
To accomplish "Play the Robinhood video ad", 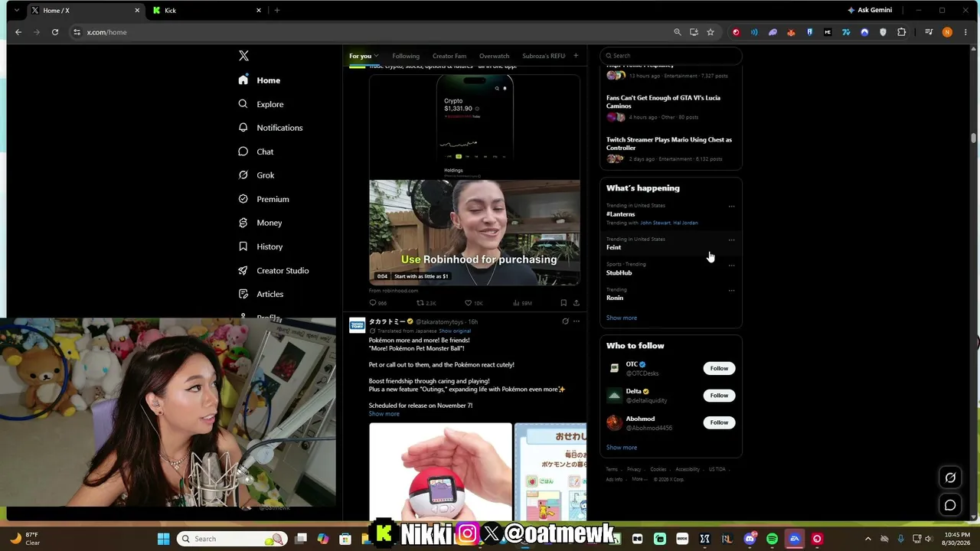I will (x=475, y=233).
